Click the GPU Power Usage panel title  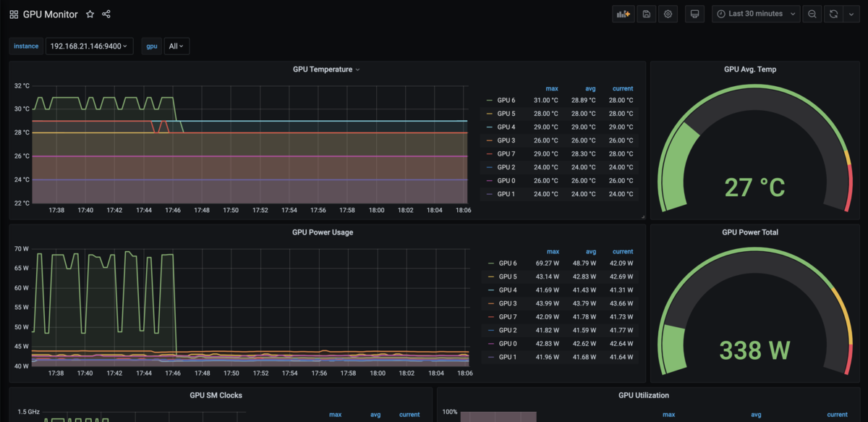[323, 232]
